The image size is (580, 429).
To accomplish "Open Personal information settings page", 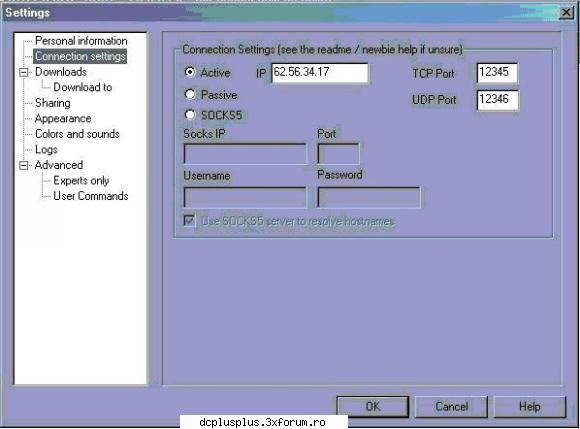I will pos(81,41).
